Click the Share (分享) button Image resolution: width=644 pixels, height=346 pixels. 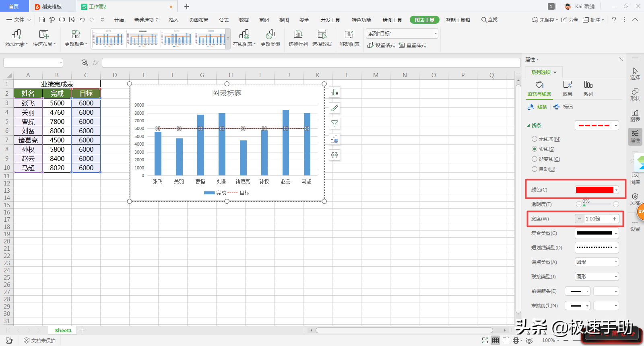(x=570, y=20)
